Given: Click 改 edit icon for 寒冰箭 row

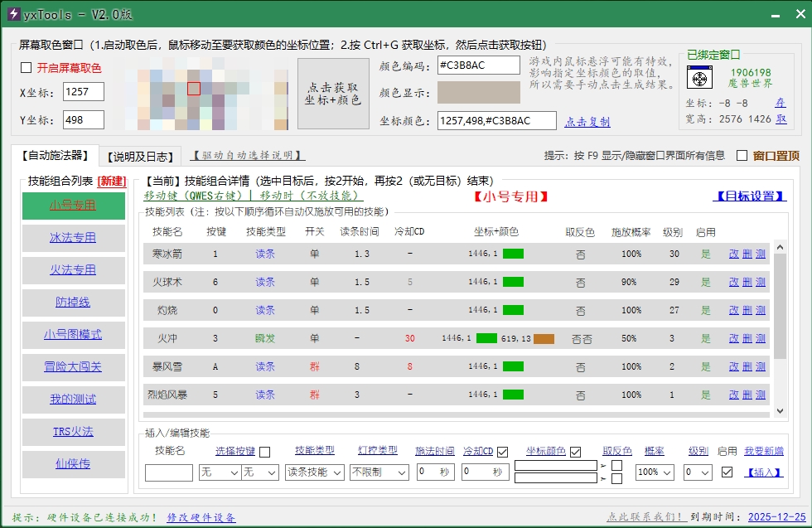Looking at the screenshot, I should [x=733, y=254].
